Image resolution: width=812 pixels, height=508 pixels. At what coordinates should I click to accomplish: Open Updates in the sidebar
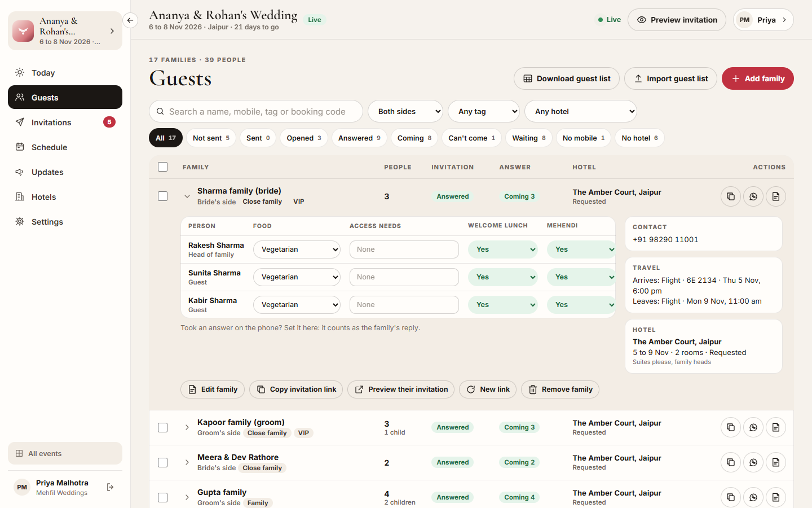(65, 172)
